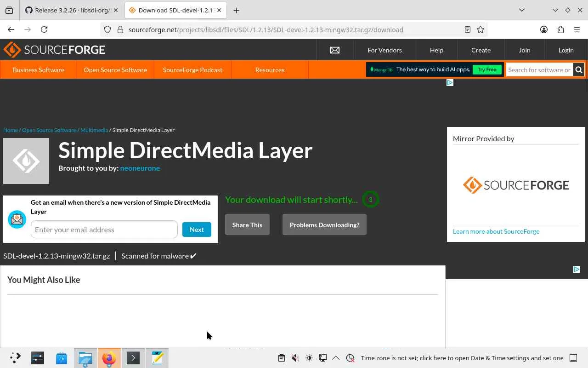588x368 pixels.
Task: Open the Firefox hamburger application menu
Action: point(577,29)
